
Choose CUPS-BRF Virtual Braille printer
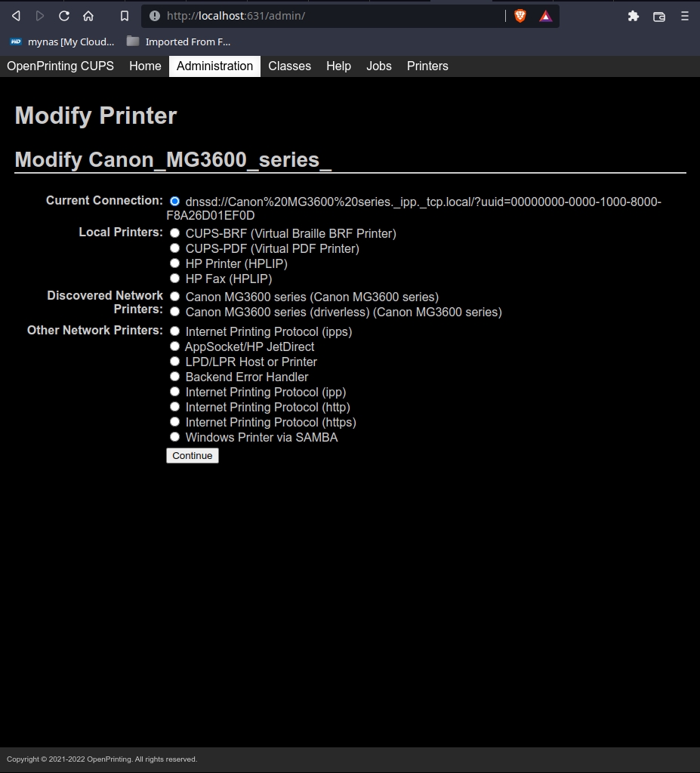pyautogui.click(x=174, y=233)
